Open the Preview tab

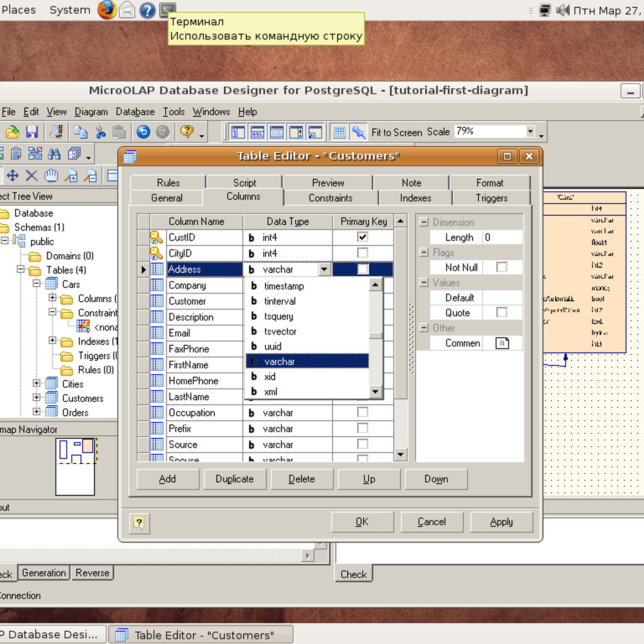[328, 183]
